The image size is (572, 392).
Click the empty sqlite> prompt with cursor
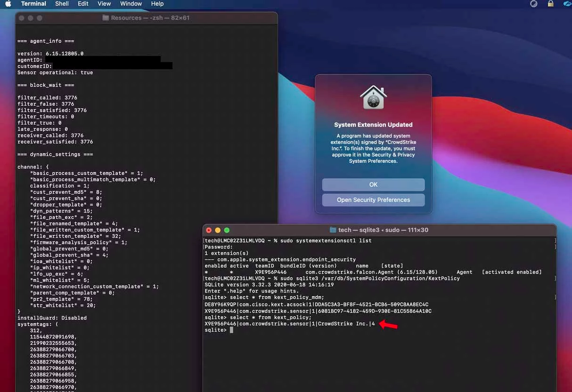click(219, 330)
